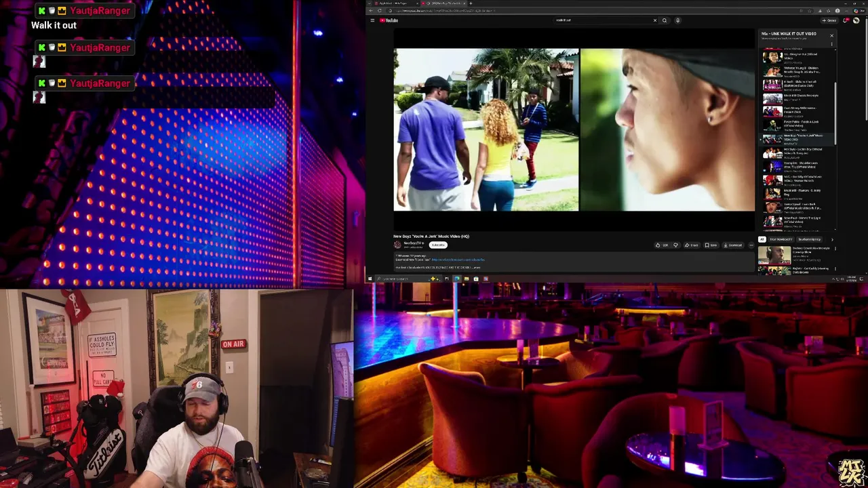
Task: Open a new browser tab
Action: pos(471,3)
